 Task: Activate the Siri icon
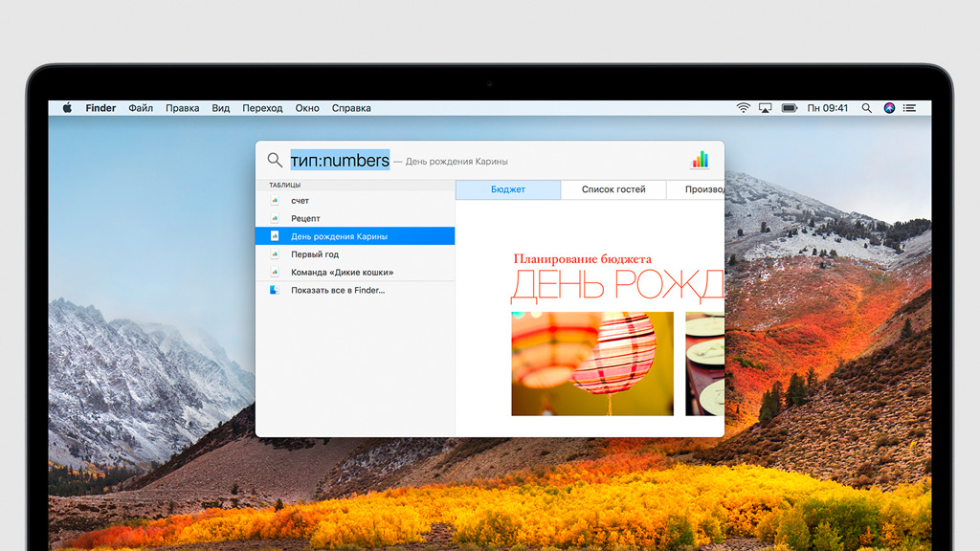pyautogui.click(x=889, y=108)
